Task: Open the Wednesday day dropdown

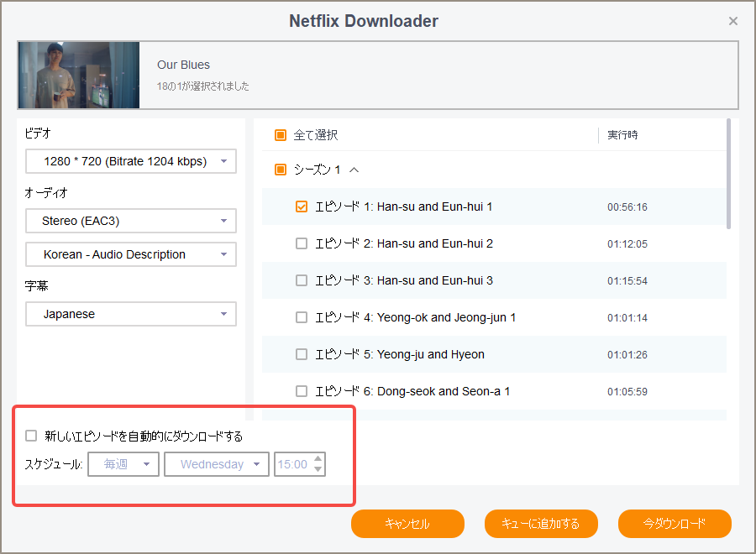Action: point(217,464)
